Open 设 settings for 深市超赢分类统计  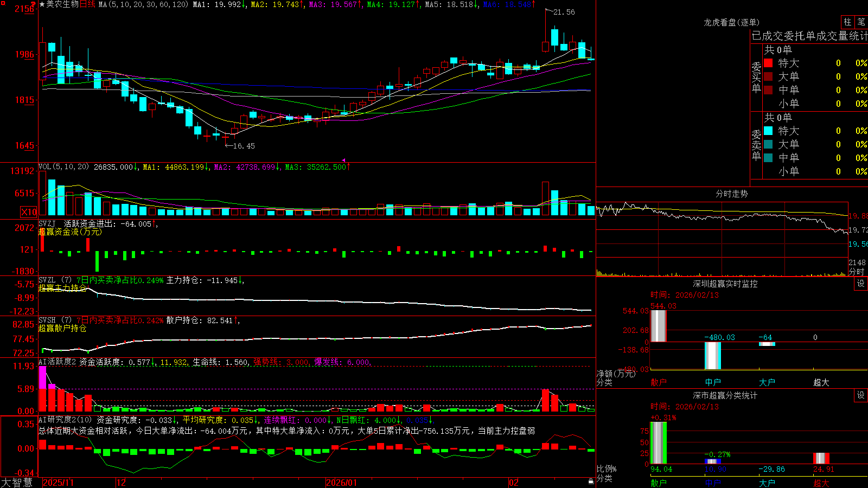(x=861, y=395)
